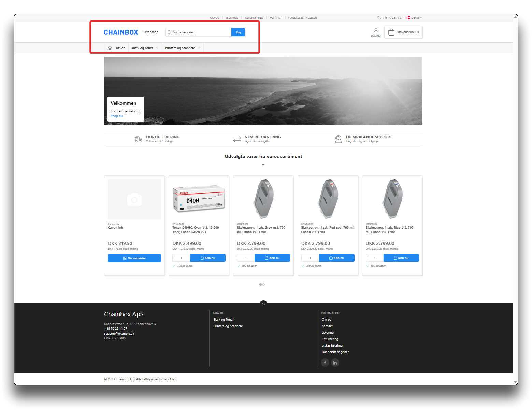This screenshot has width=532, height=410.
Task: Click the phone icon in top bar
Action: [379, 18]
